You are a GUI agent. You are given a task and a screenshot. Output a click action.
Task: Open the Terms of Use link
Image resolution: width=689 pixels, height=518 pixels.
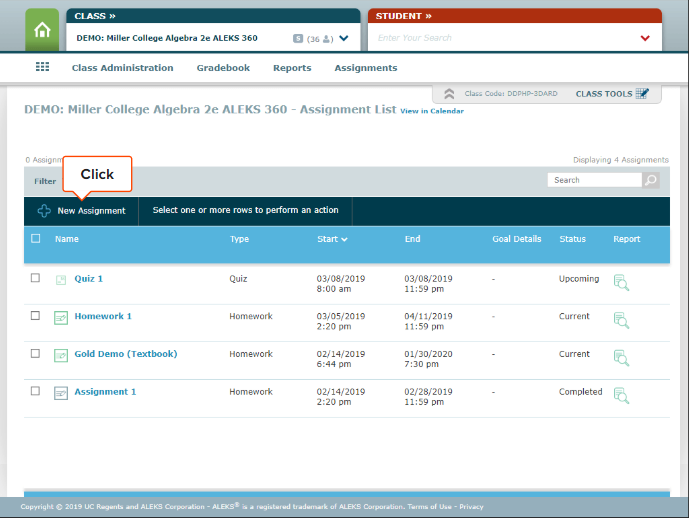pos(429,507)
